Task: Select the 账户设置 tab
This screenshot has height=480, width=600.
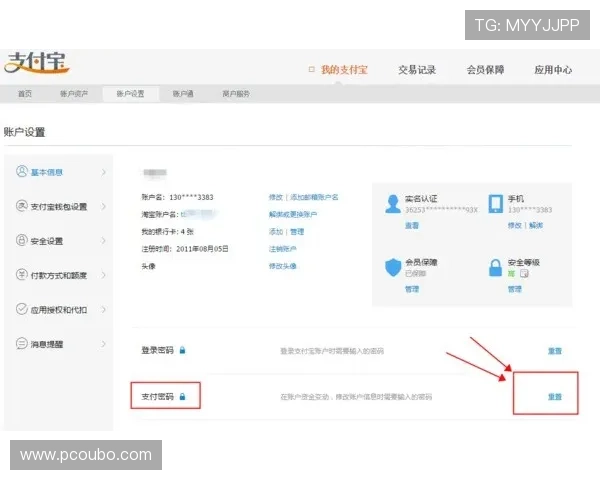Action: click(130, 94)
